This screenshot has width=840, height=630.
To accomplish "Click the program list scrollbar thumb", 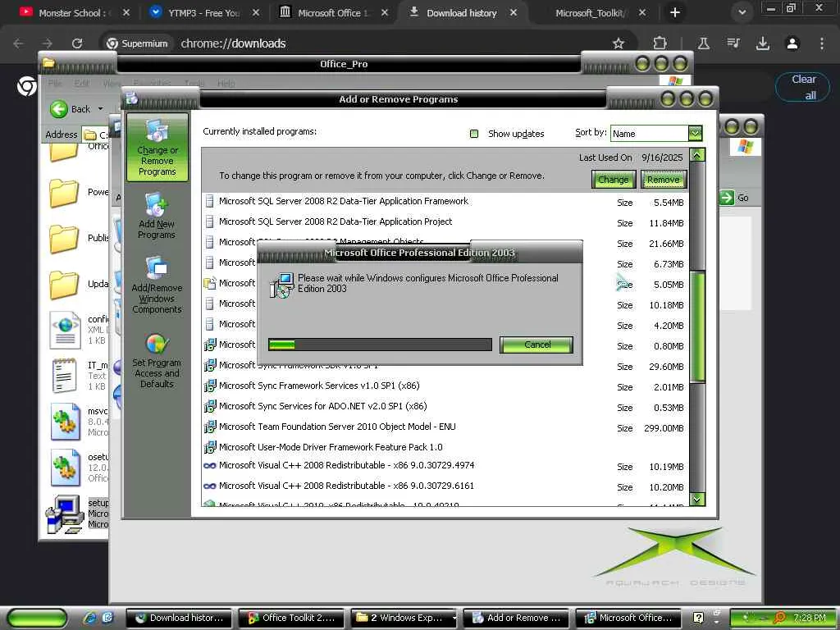I will tap(697, 326).
